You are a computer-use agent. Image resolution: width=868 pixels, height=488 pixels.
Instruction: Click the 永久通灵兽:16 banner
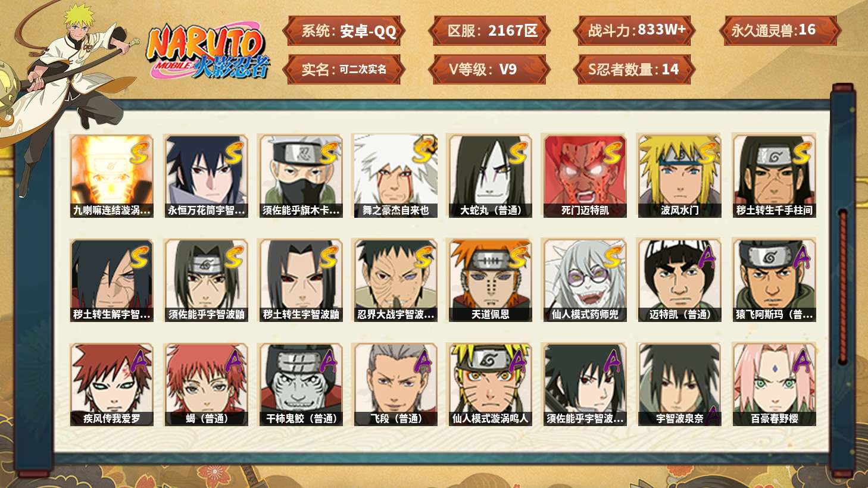click(779, 30)
